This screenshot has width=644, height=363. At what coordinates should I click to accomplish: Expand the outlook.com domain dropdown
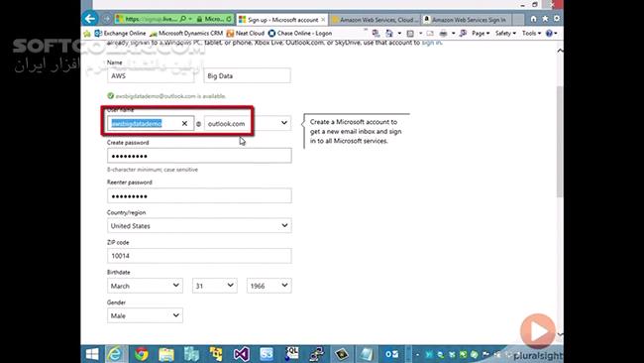point(248,123)
